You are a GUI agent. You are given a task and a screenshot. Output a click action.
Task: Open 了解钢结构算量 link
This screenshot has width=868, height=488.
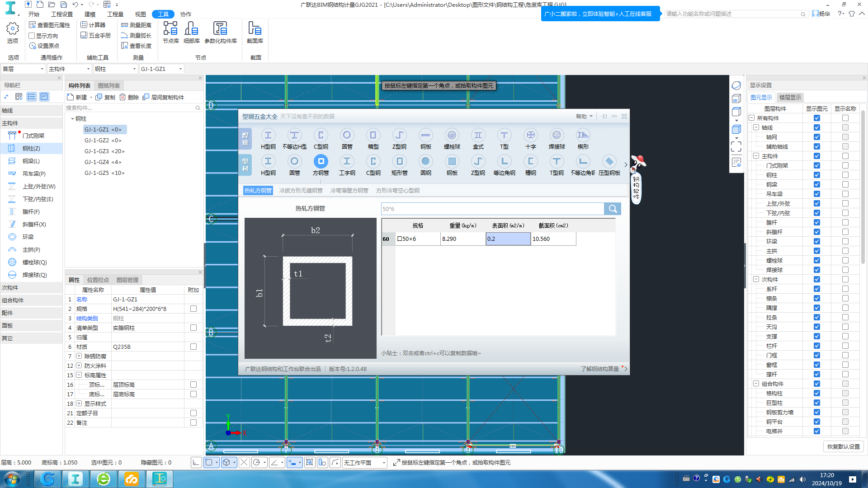point(599,369)
